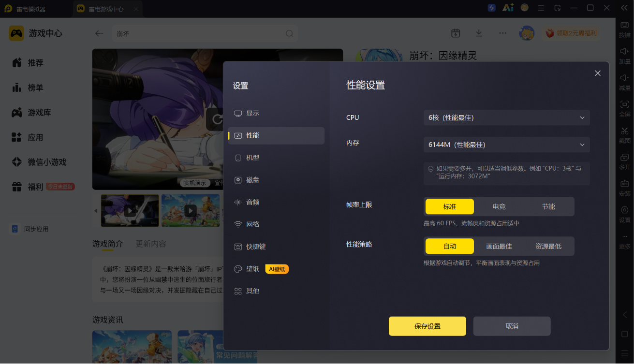Click 领取2元周福利 promo button

pyautogui.click(x=571, y=33)
